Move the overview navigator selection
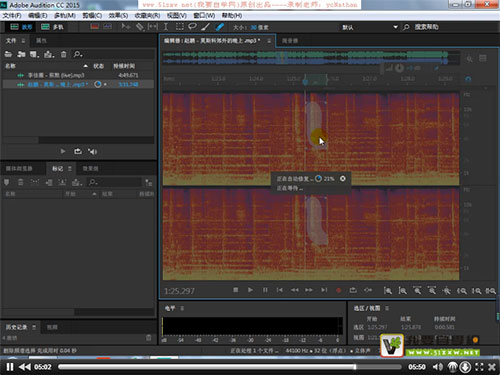This screenshot has width=500, height=375. [x=282, y=57]
